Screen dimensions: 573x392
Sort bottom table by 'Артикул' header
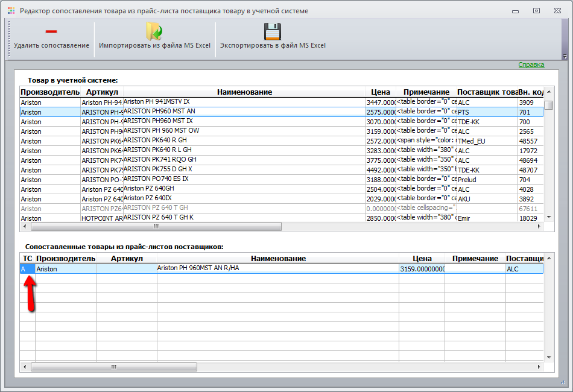127,259
